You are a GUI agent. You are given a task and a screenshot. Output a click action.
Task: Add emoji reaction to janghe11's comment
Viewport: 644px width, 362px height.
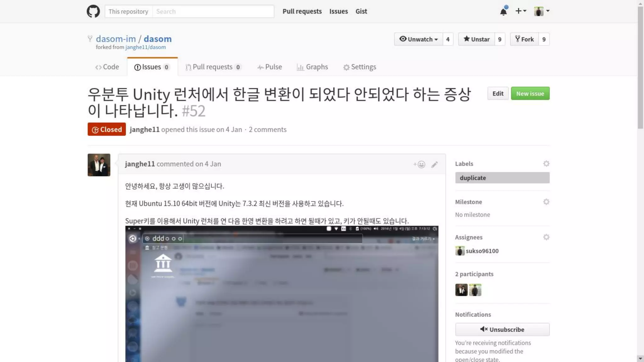tap(419, 164)
